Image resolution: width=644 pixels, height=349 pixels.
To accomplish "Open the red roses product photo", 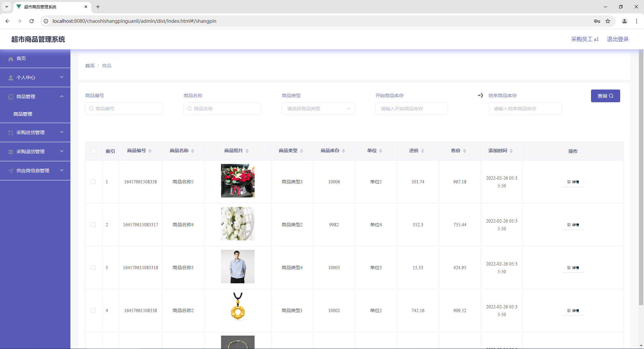I will (x=238, y=181).
